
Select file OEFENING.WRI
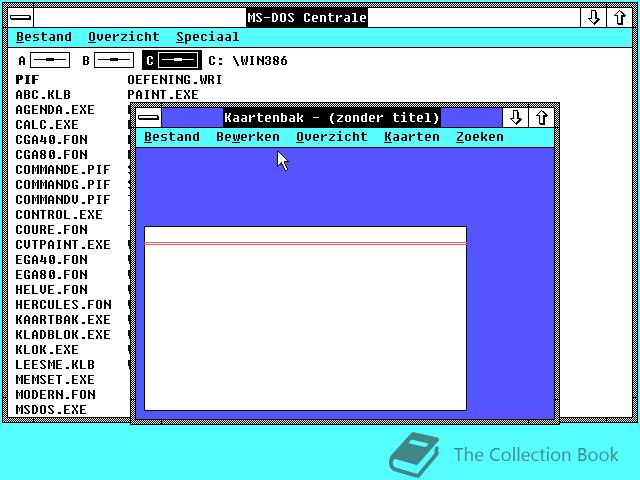coord(175,80)
